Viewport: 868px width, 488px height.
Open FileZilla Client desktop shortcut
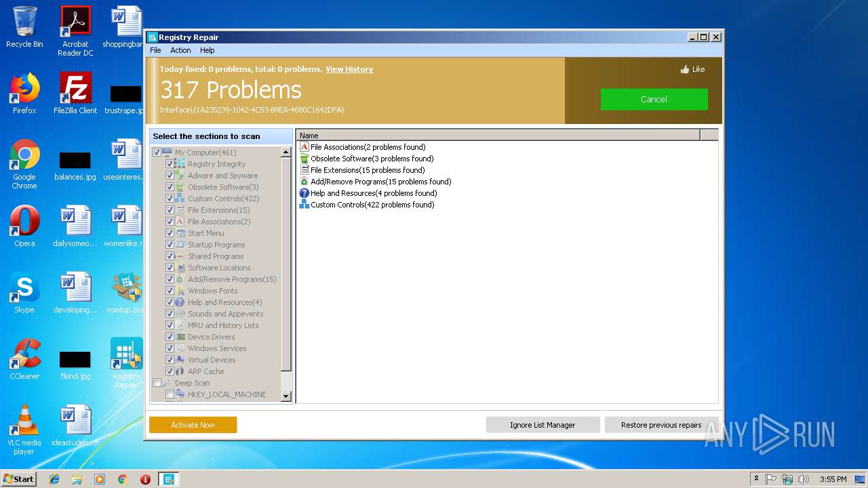pyautogui.click(x=75, y=94)
